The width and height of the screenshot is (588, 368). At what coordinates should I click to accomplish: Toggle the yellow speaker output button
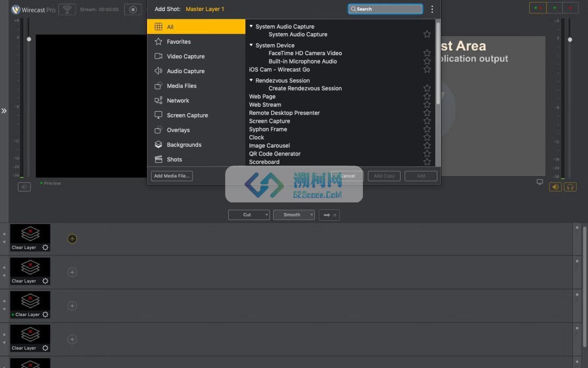(x=555, y=187)
